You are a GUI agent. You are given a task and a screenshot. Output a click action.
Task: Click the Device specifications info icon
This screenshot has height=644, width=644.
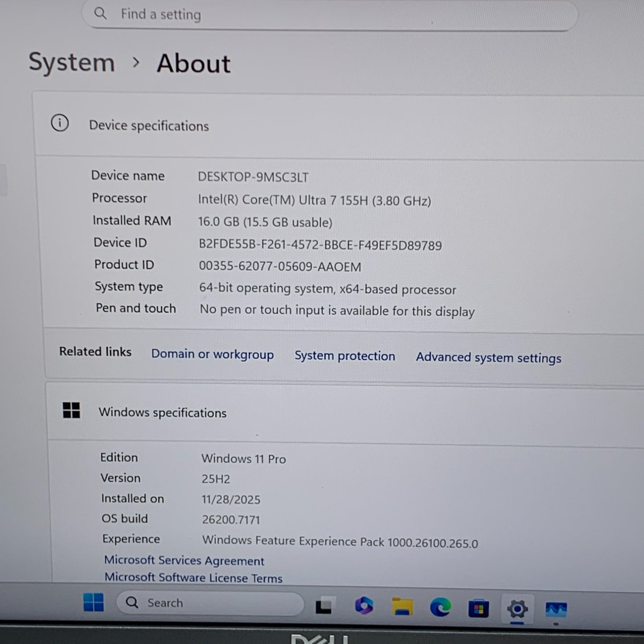[60, 123]
